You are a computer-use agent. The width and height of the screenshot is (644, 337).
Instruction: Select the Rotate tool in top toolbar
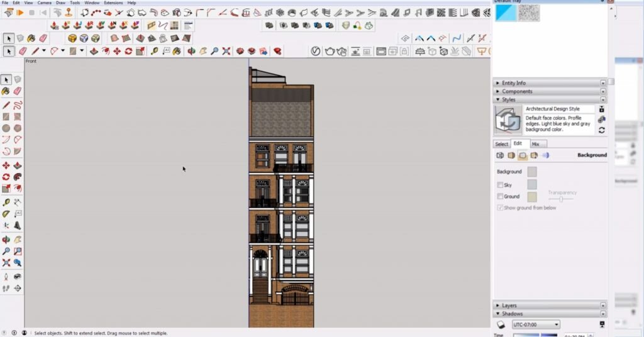(128, 52)
